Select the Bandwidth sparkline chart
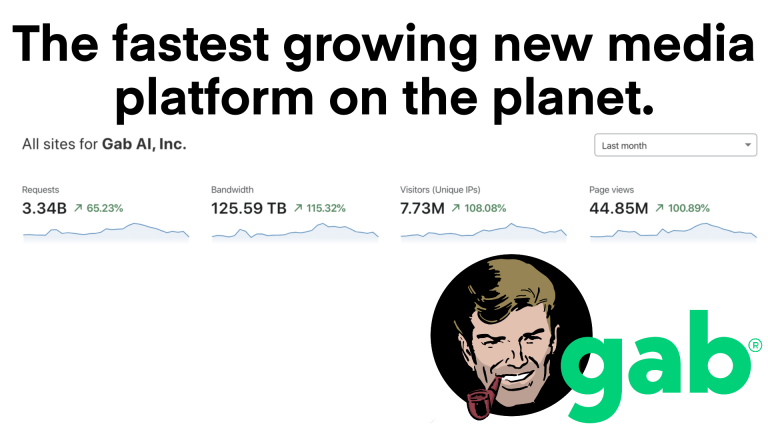 [295, 231]
